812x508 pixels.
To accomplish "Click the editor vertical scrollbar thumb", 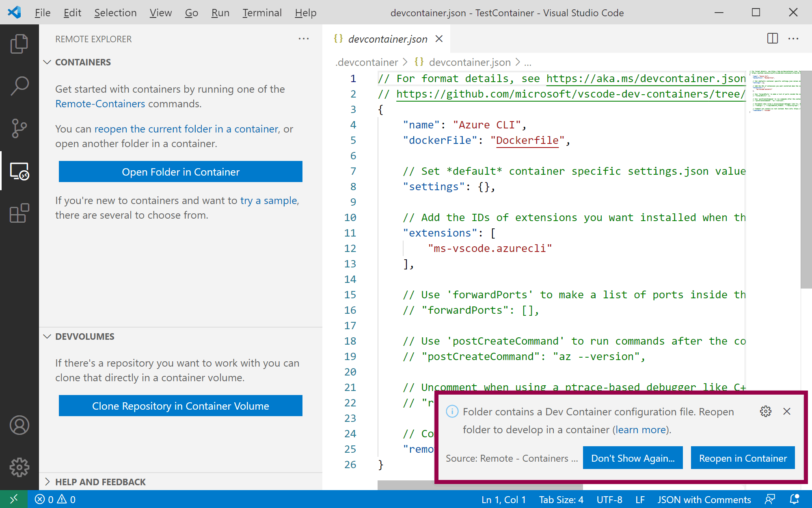I will 806,179.
